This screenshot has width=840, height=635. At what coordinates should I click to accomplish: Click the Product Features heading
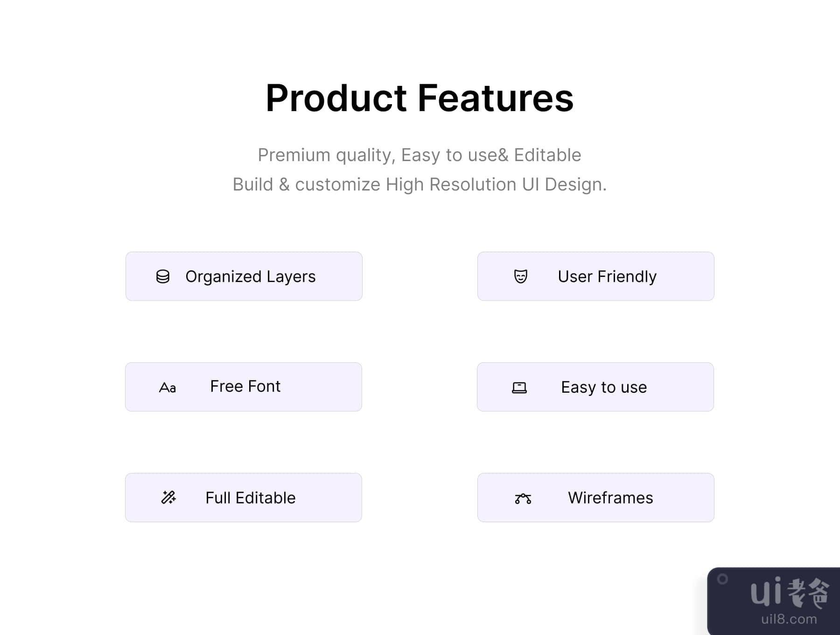point(420,98)
